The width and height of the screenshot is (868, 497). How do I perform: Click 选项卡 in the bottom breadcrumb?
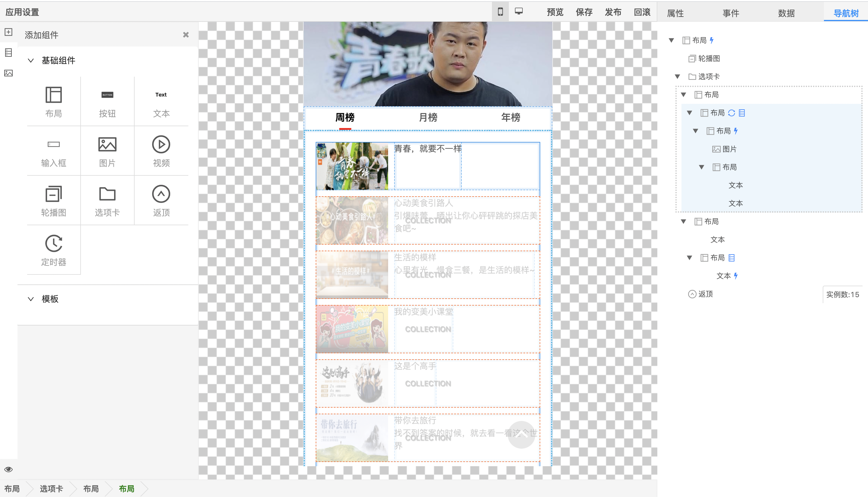[x=51, y=489]
